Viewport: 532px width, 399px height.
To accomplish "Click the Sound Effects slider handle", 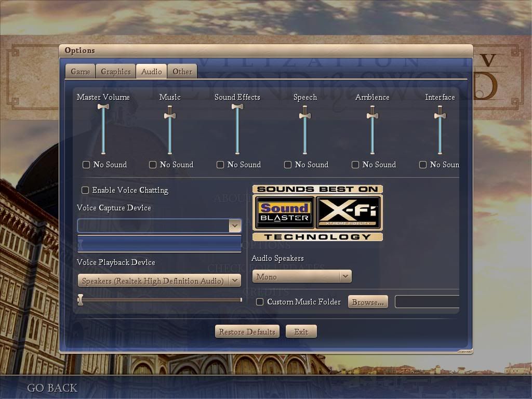I will [x=237, y=107].
